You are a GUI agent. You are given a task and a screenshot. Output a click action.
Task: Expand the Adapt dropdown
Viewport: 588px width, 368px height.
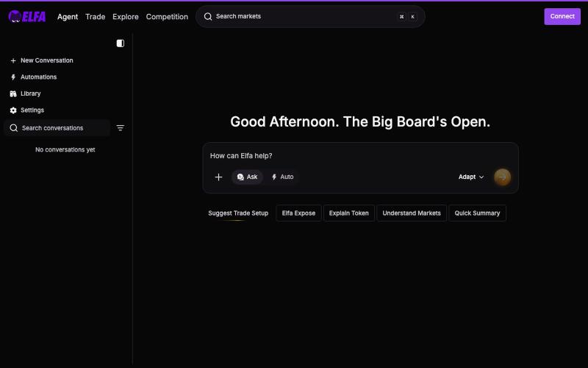point(471,177)
